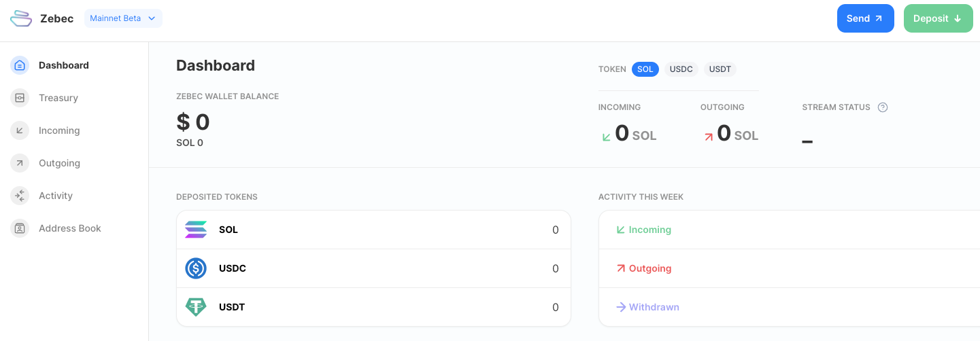Open the Dashboard menu label
Screen dimensions: 980x341
[x=64, y=65]
